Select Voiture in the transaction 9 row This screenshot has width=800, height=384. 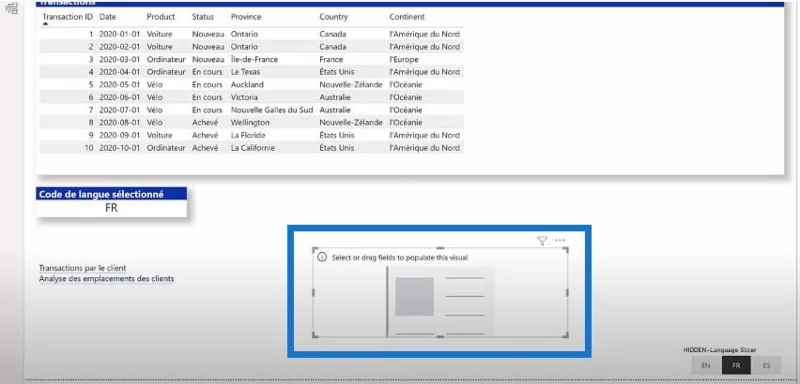click(x=160, y=135)
